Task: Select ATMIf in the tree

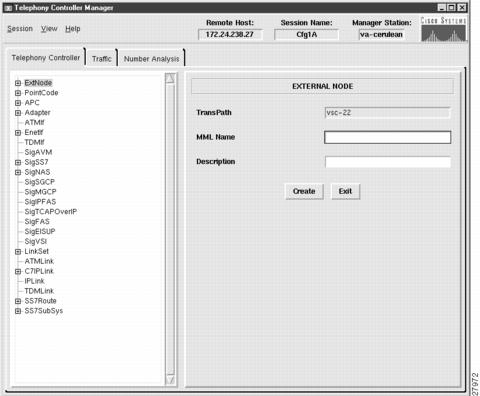Action: point(34,123)
